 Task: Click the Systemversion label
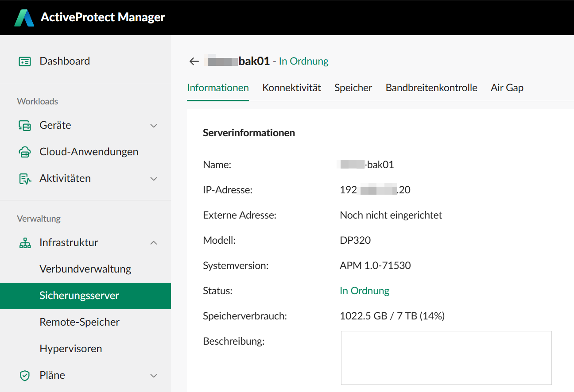click(x=236, y=266)
